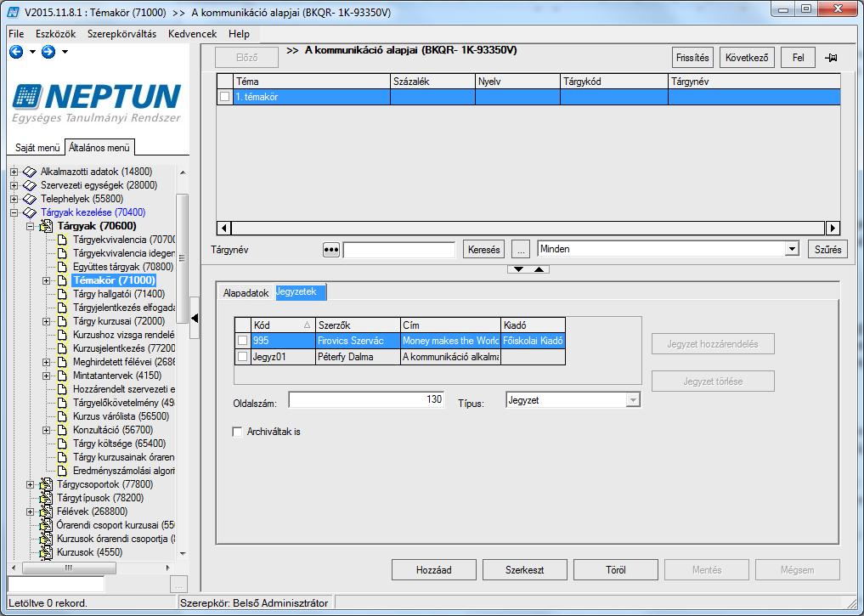Image resolution: width=864 pixels, height=616 pixels.
Task: Tick the checkbox for 1. témakör row
Action: (225, 96)
